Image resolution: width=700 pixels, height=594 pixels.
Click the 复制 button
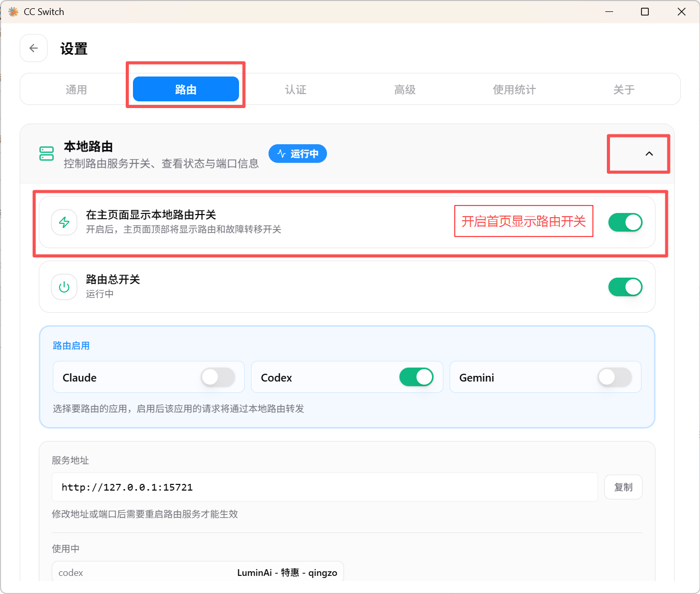[x=623, y=487]
